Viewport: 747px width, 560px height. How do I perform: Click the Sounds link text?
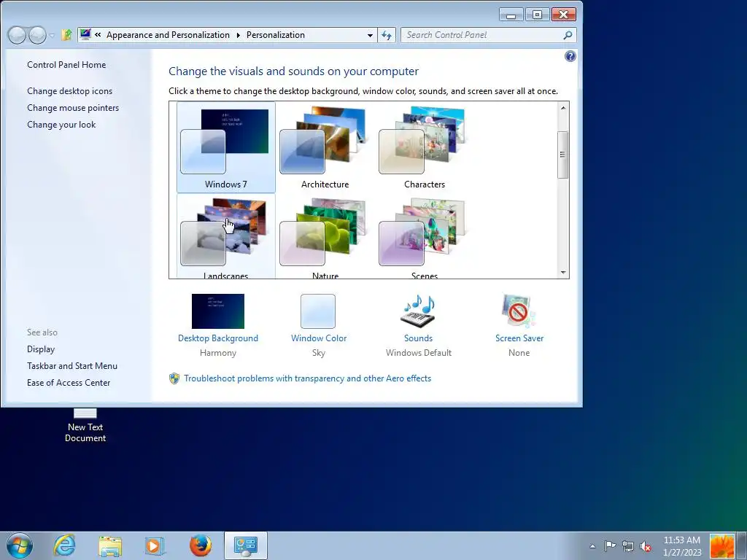click(418, 338)
